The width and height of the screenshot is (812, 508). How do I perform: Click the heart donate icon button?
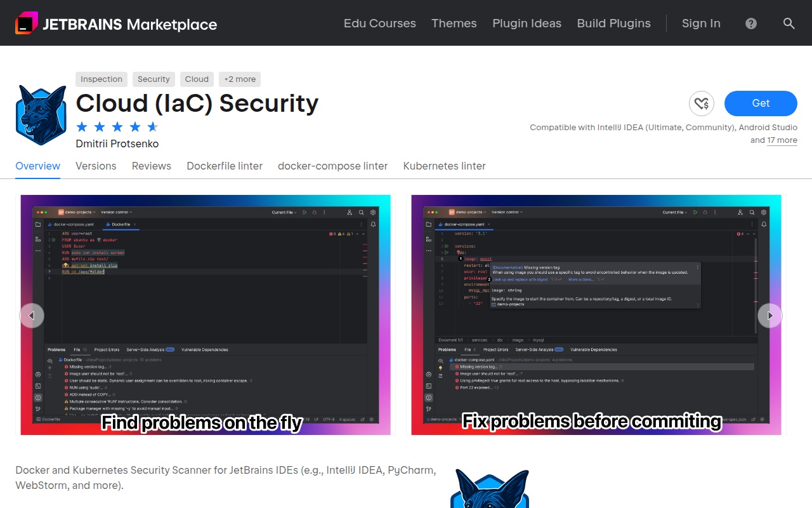click(x=701, y=104)
